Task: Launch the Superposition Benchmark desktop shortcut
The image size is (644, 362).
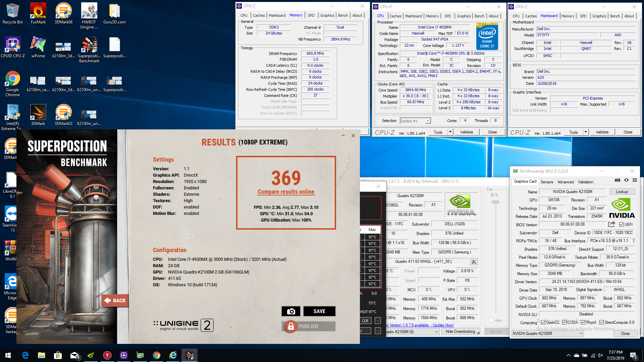Action: tap(89, 50)
